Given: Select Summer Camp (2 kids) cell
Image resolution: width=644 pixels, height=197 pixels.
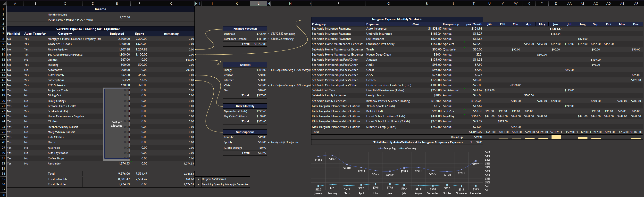Looking at the screenshot, I should (x=381, y=127).
